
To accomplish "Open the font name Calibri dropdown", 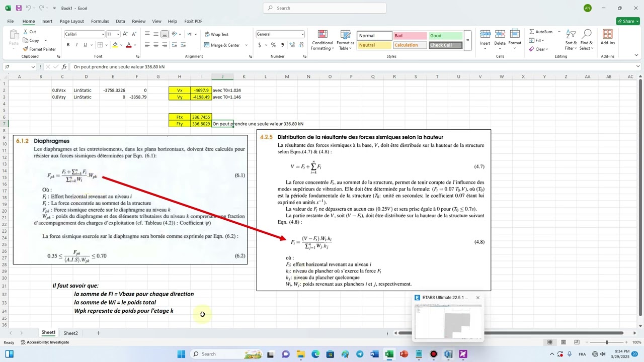I will [103, 34].
